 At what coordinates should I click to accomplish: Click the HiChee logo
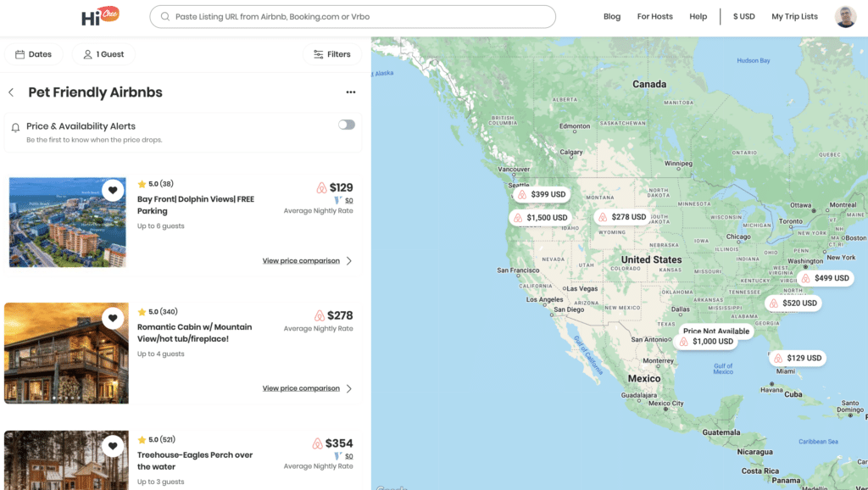(101, 15)
